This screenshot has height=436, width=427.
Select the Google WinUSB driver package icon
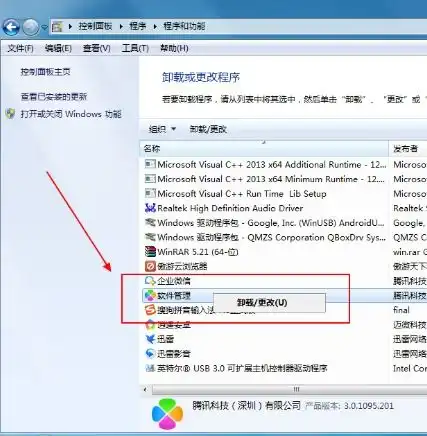(x=150, y=222)
